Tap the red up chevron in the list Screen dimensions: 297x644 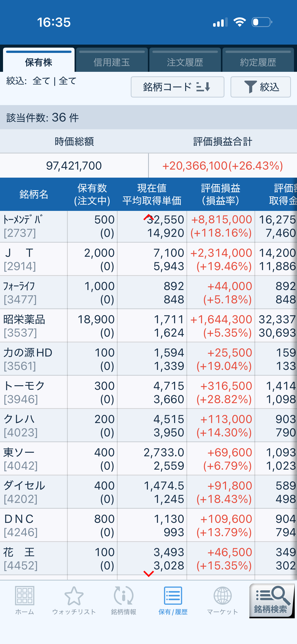[148, 217]
